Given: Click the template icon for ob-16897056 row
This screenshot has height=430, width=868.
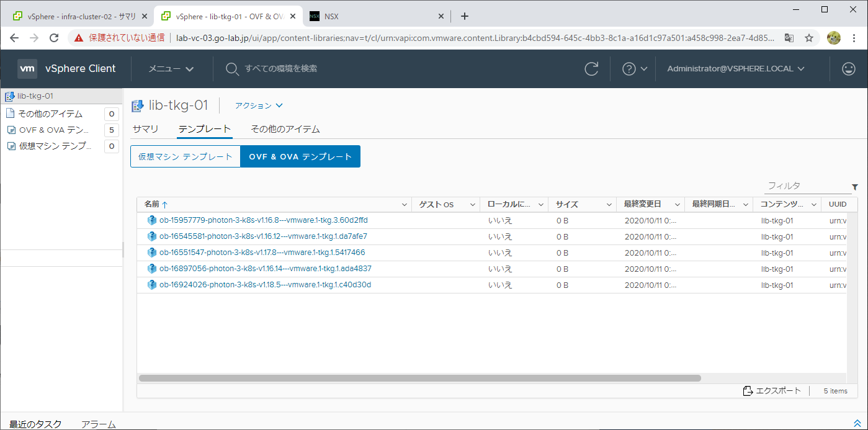Looking at the screenshot, I should [x=151, y=269].
